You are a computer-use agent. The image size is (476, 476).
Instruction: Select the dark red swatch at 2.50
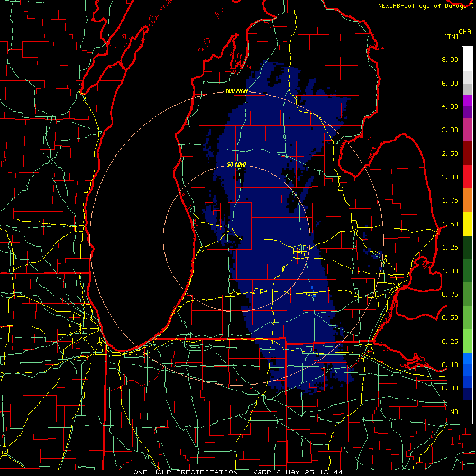point(467,153)
